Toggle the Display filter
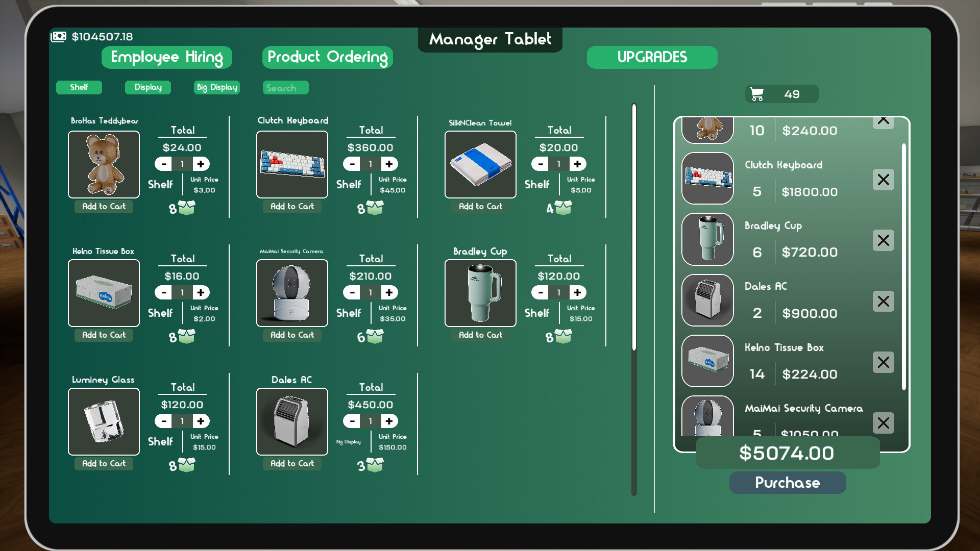 point(148,87)
